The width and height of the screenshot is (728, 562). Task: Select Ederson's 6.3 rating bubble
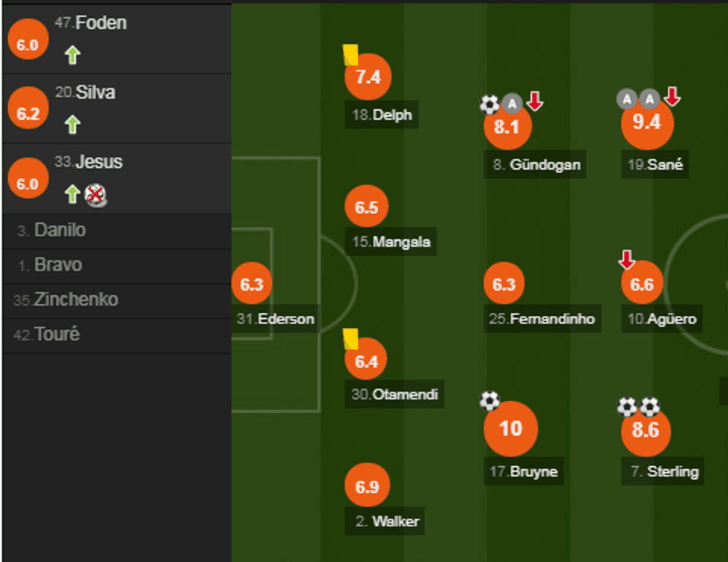pyautogui.click(x=252, y=285)
